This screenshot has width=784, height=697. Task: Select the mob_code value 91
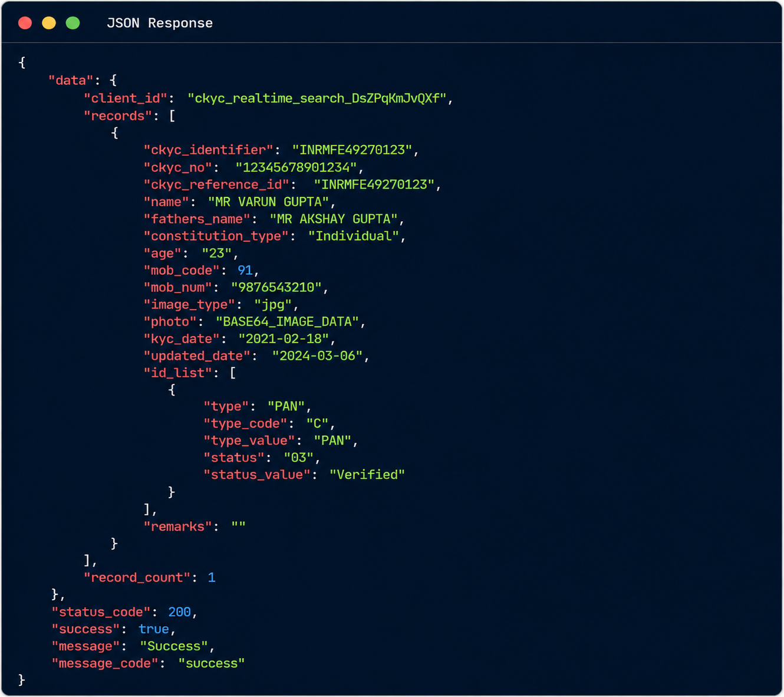pyautogui.click(x=245, y=270)
